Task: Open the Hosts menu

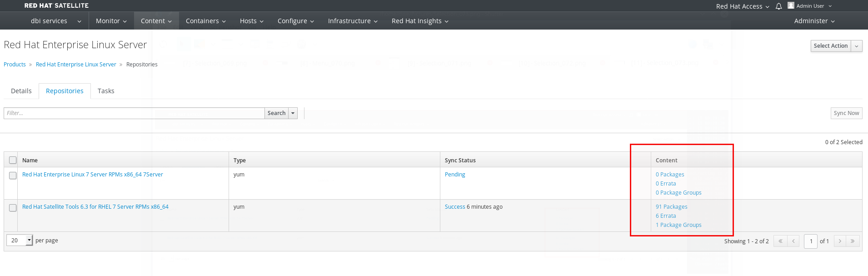Action: click(252, 21)
